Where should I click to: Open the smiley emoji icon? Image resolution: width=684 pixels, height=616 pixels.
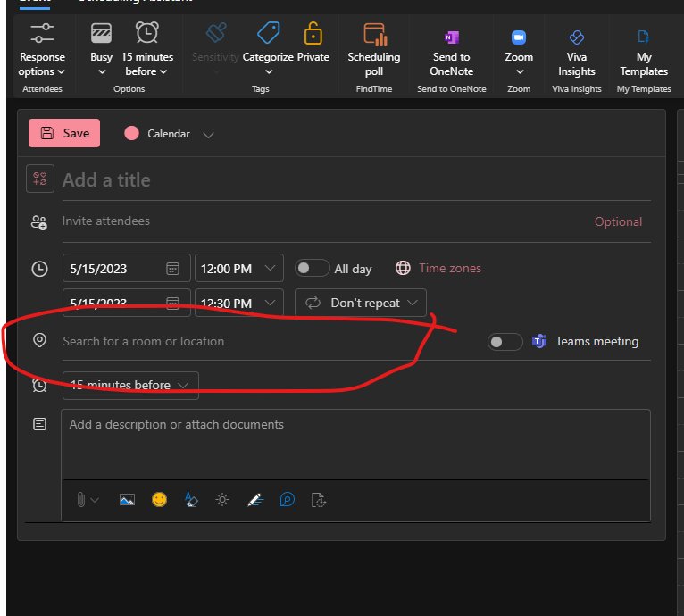(x=159, y=500)
